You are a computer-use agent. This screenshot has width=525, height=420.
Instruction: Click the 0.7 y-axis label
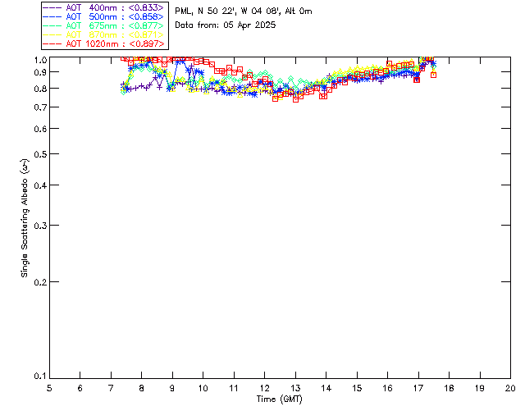tap(40, 107)
